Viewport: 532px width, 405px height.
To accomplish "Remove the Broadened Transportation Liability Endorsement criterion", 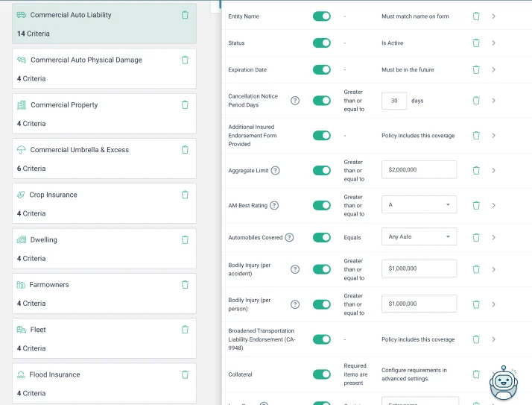I will point(476,339).
